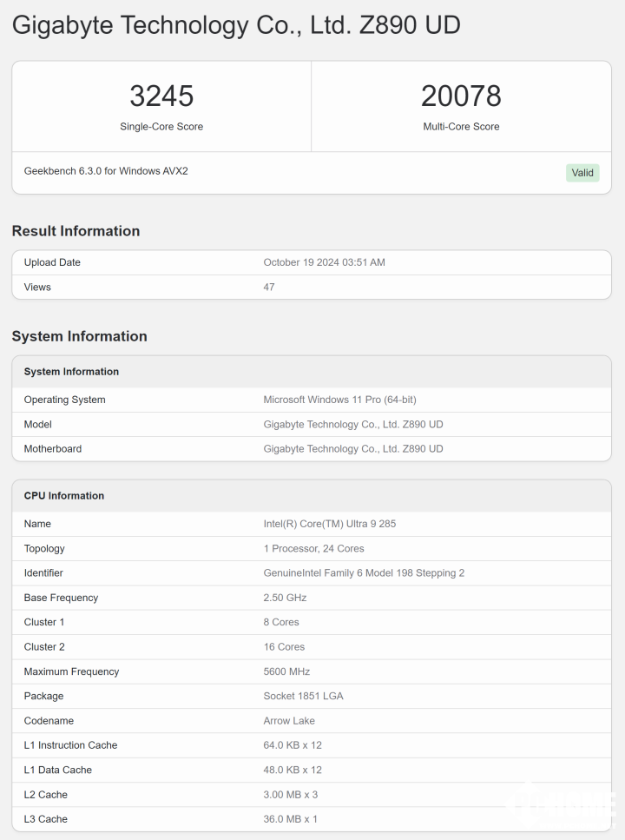Select the page title Gigabyte Z890 UD
Viewport: 625px width, 840px height.
[x=236, y=25]
